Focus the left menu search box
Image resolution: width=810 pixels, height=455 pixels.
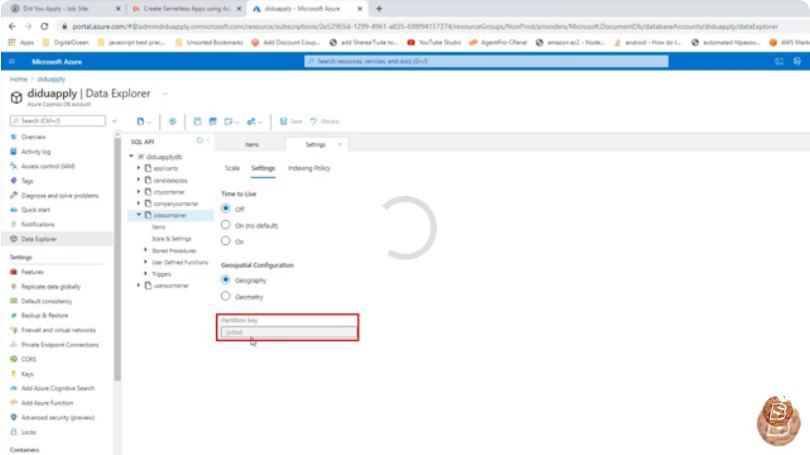click(x=58, y=120)
